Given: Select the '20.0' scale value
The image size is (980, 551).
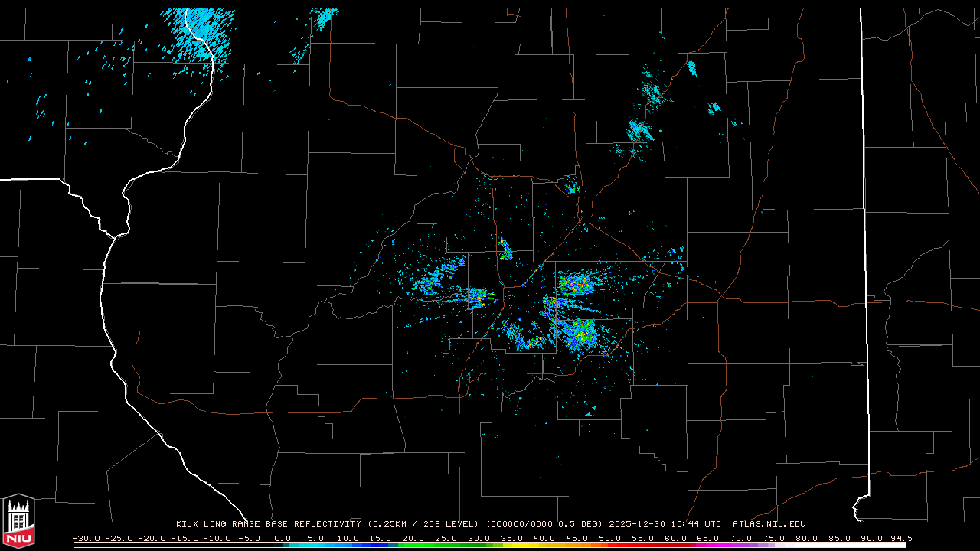Looking at the screenshot, I should point(413,538).
